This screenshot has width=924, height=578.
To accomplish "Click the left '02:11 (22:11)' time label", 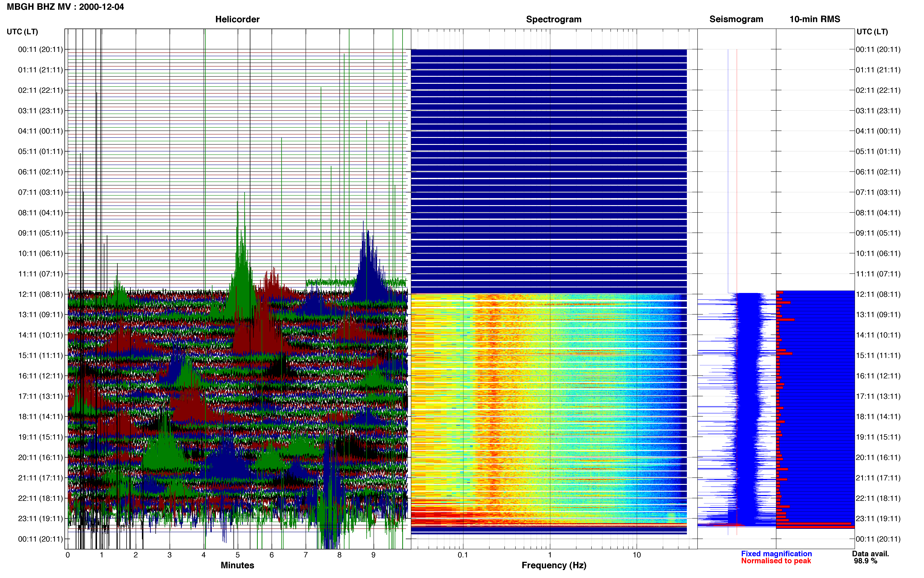I will point(41,90).
